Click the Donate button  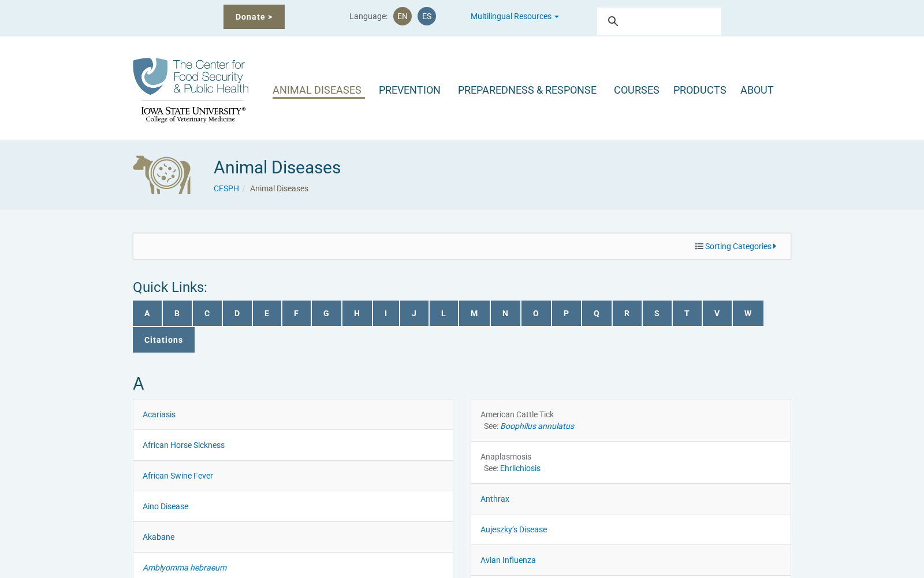tap(254, 17)
